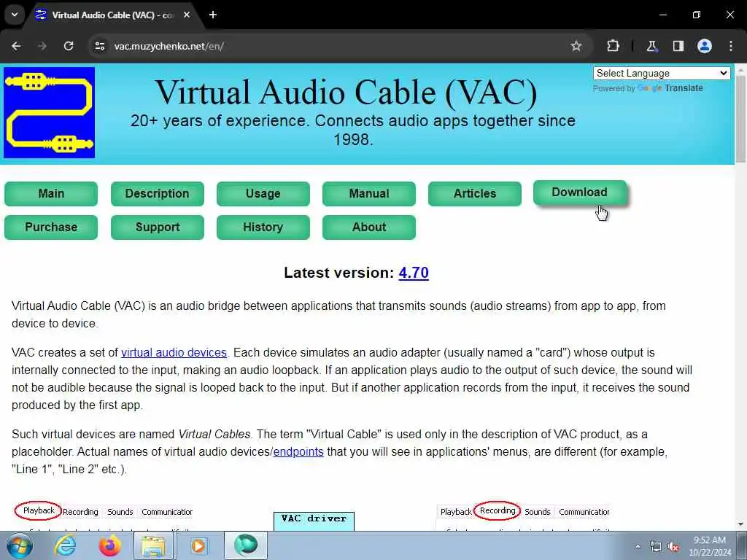
Task: Click the Download button
Action: 579,192
